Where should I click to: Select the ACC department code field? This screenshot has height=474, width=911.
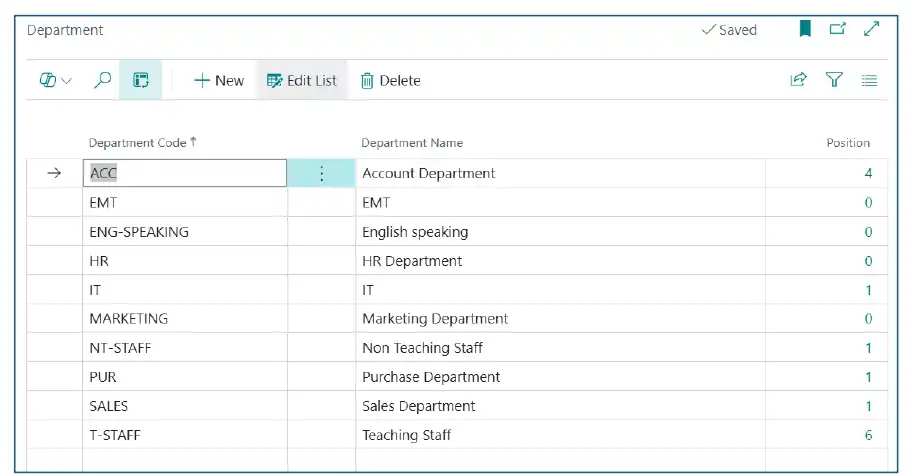[184, 174]
